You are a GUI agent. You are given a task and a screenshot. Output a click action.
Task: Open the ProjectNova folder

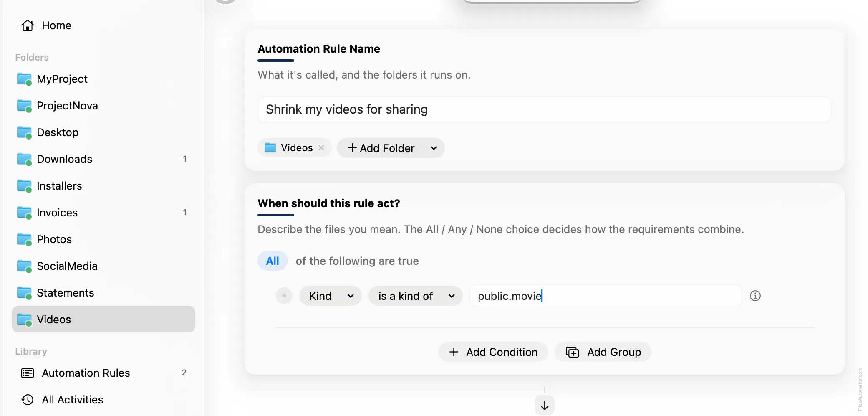[x=103, y=106]
